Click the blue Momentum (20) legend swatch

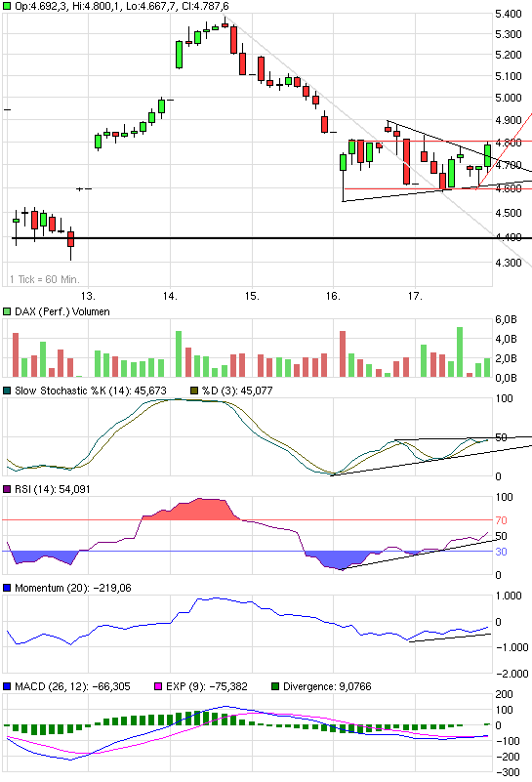(7, 588)
